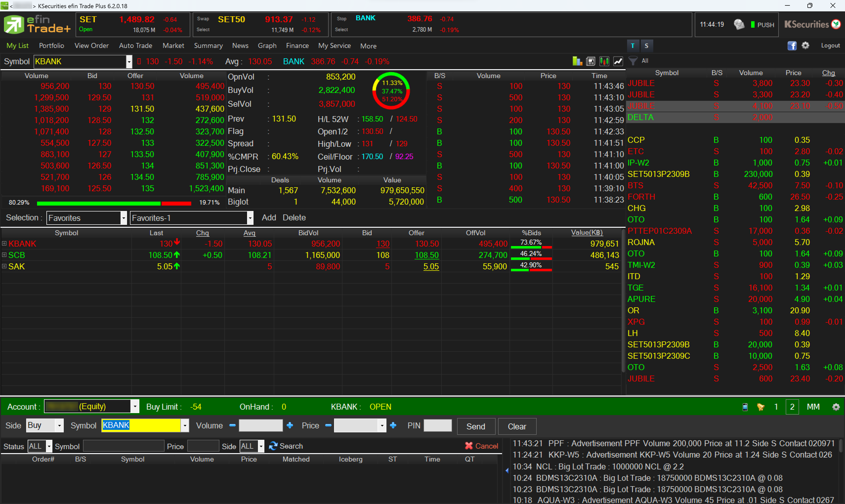Select the candlestick chart icon
Viewport: 845px width, 504px height.
point(604,61)
